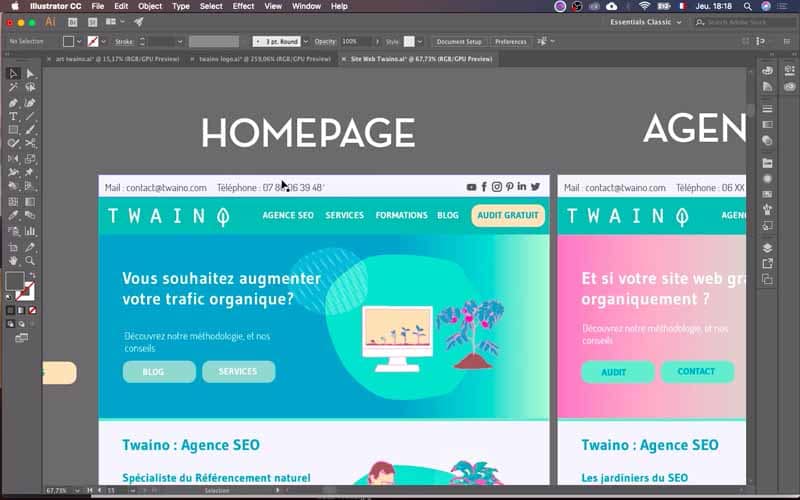Select the Hand tool

pos(13,261)
